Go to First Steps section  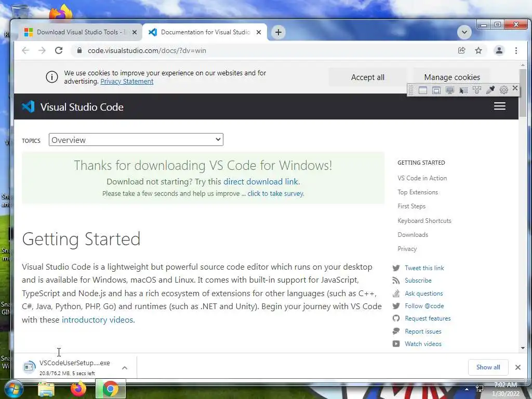pyautogui.click(x=411, y=206)
